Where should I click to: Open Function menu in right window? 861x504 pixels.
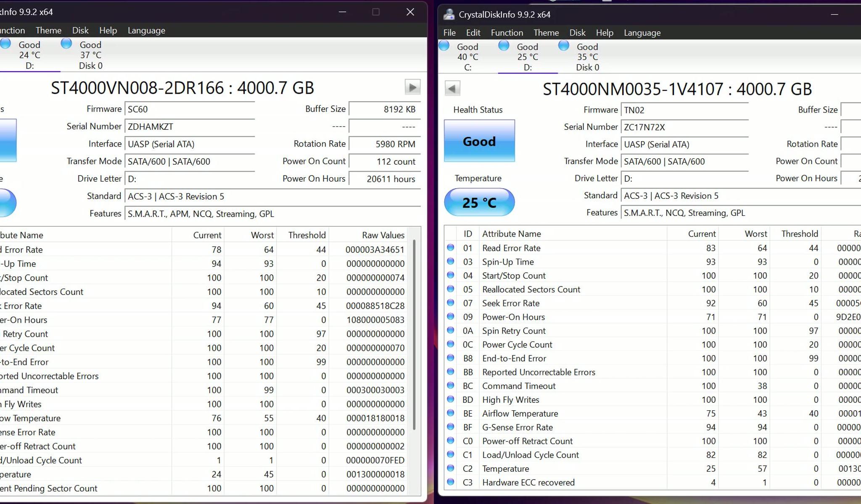coord(507,33)
